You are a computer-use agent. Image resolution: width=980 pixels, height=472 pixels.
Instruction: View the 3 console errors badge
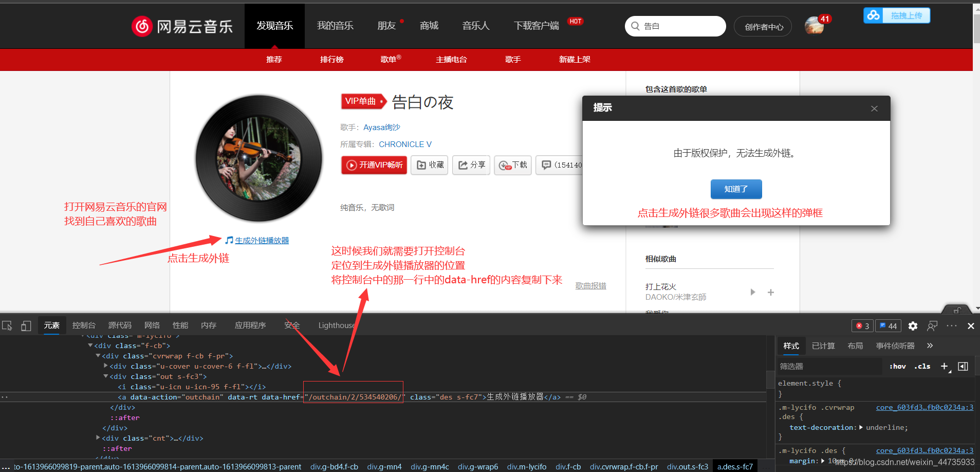coord(862,325)
